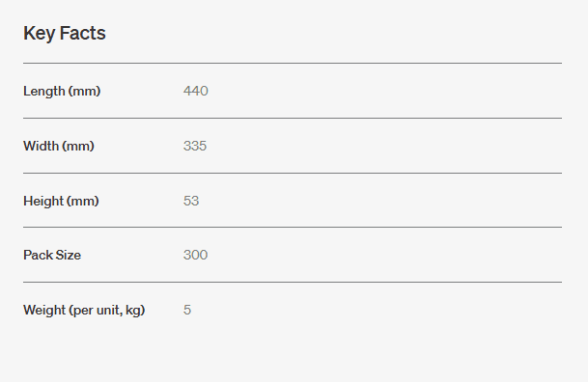Click the pack size value 300
The width and height of the screenshot is (588, 382).
click(x=195, y=255)
